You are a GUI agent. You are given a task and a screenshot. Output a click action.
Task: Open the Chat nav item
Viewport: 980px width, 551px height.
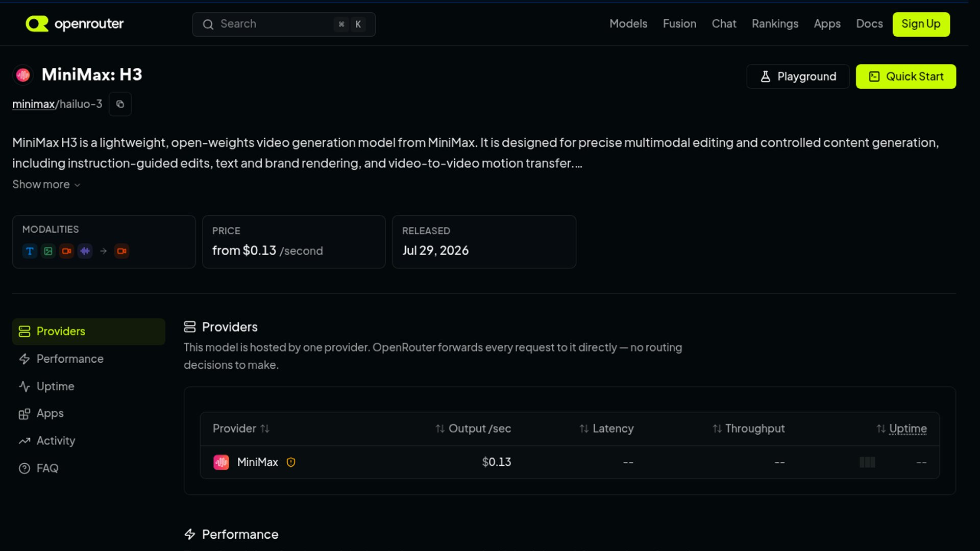pos(724,24)
